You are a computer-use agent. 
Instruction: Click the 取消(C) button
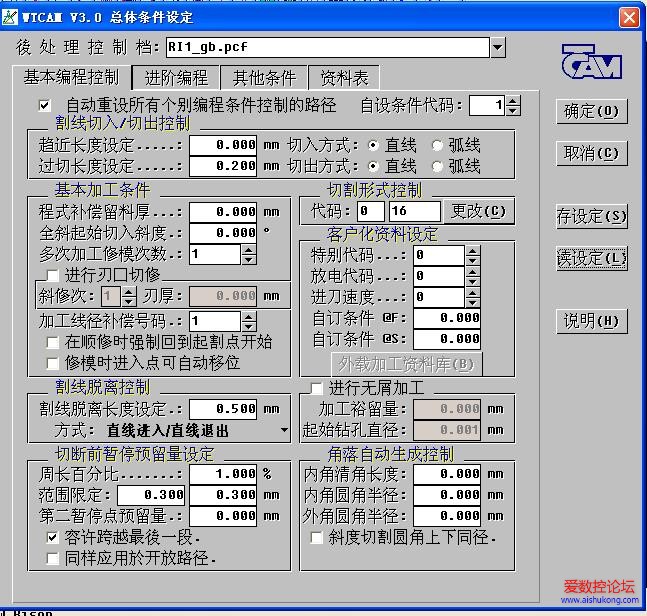coord(592,153)
